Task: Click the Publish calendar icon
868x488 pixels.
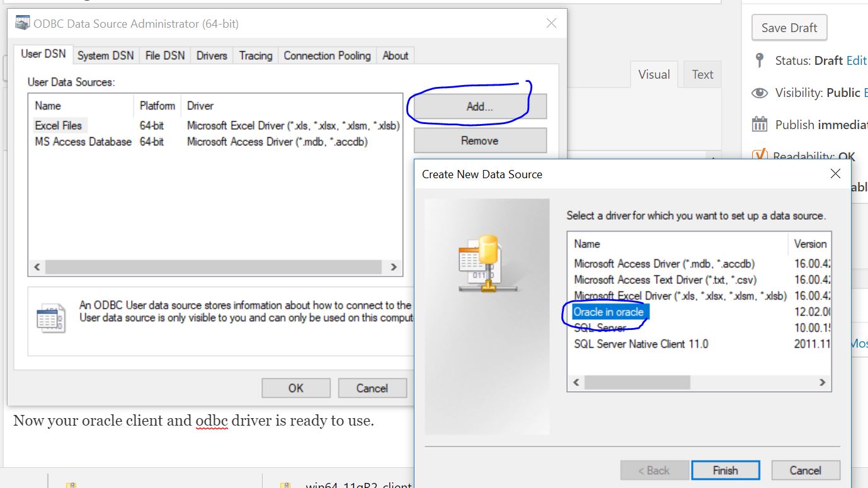Action: (760, 124)
